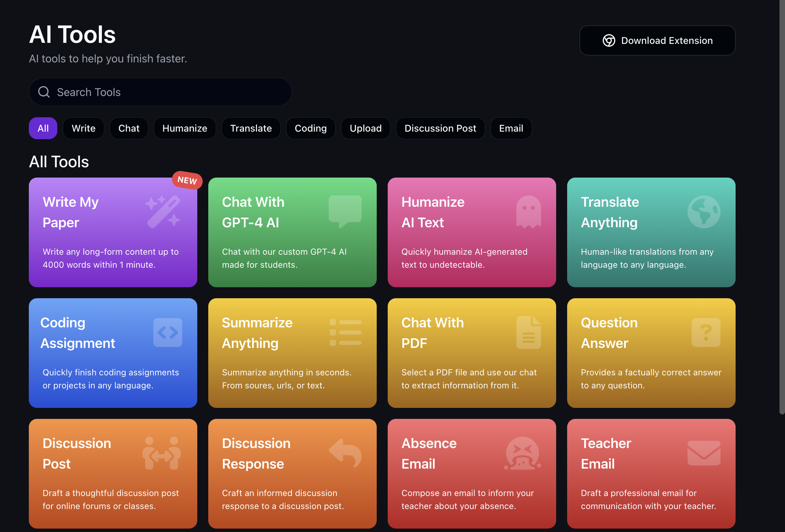This screenshot has height=532, width=785.
Task: Select the Write filter tab
Action: pyautogui.click(x=83, y=128)
